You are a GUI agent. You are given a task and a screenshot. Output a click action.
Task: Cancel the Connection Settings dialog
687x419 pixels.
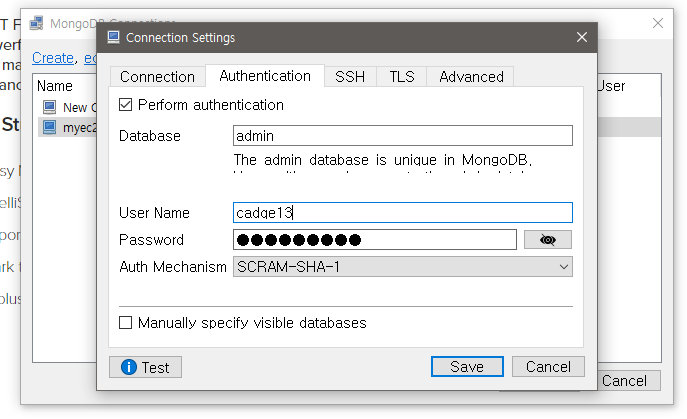tap(548, 366)
